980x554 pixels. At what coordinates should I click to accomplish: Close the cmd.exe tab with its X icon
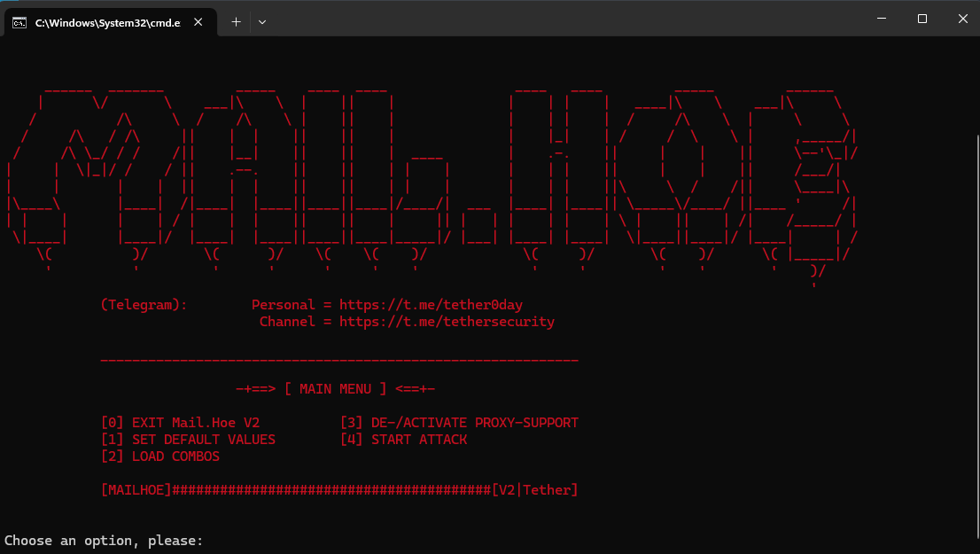coord(199,22)
